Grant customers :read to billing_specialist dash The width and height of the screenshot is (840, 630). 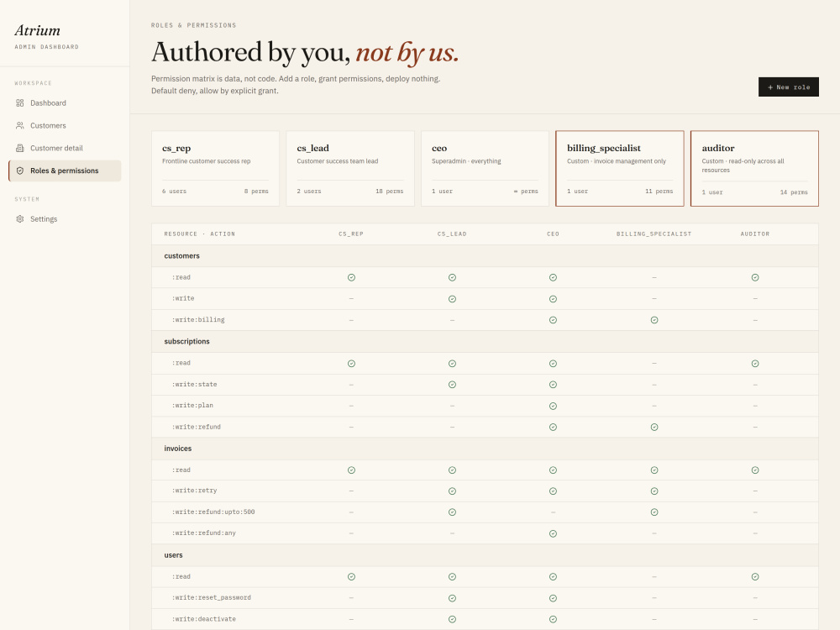pos(654,277)
